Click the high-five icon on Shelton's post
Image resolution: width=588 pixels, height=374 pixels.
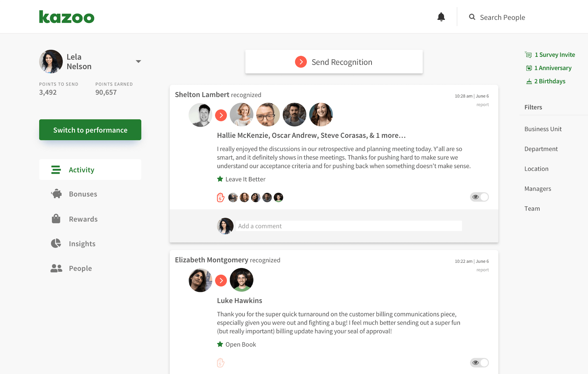coord(220,197)
